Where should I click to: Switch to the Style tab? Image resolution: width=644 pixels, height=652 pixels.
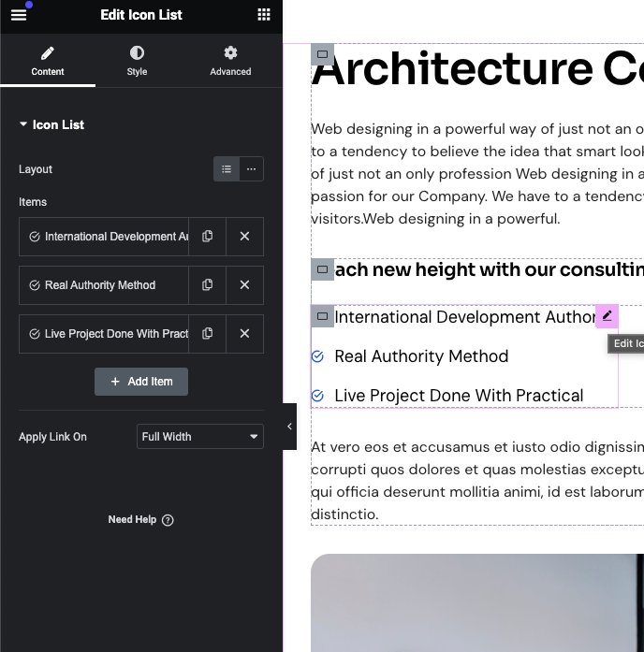137,62
